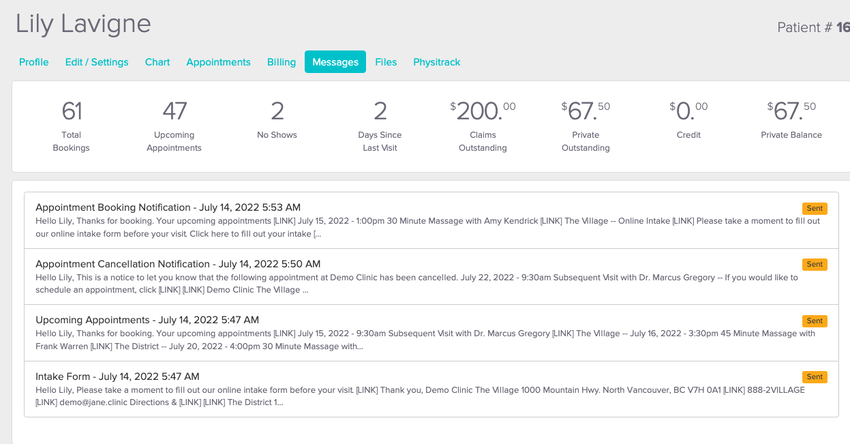Go to the Appointments tab

(218, 62)
